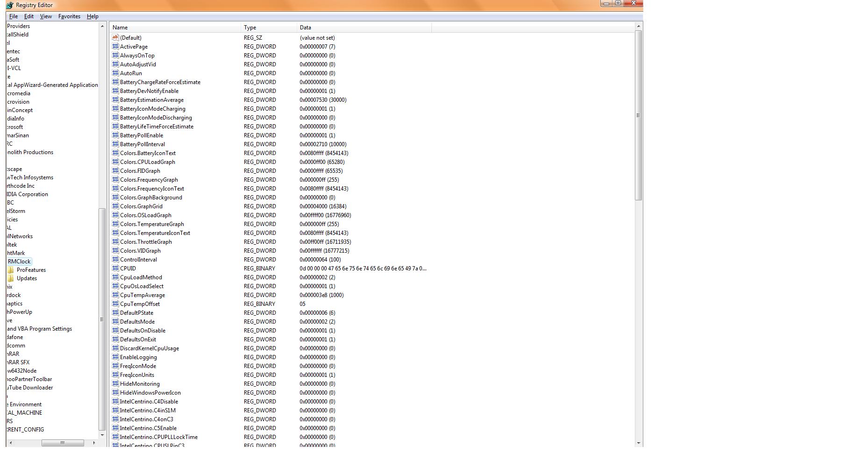Select the HideWindowsPowerIcon value
The width and height of the screenshot is (868, 460).
pyautogui.click(x=150, y=392)
